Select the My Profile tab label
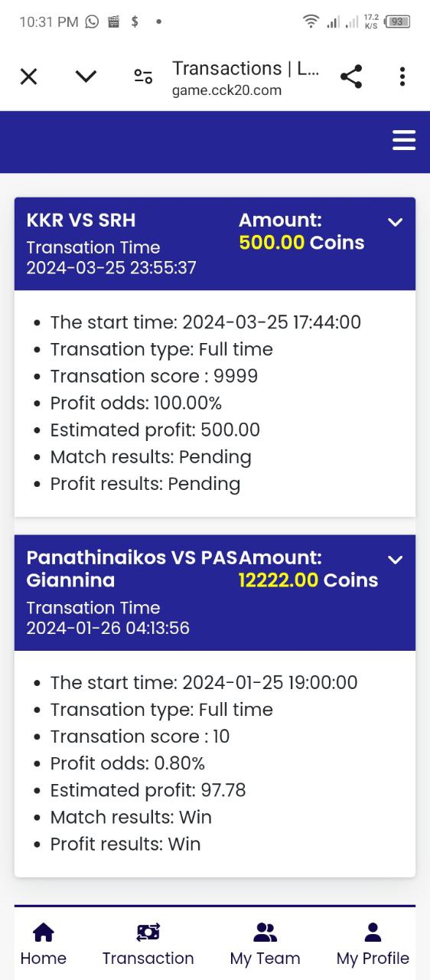430x980 pixels. coord(373,959)
